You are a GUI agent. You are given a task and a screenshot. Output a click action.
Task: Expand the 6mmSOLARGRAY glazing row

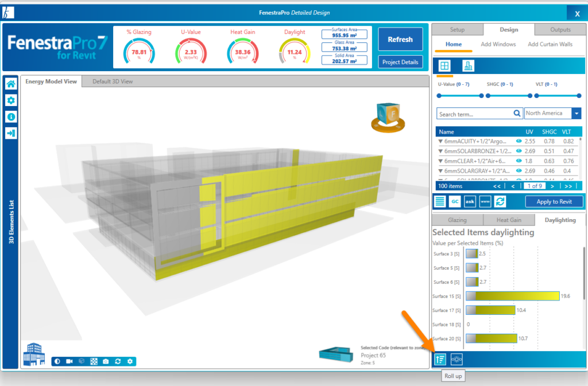[440, 171]
